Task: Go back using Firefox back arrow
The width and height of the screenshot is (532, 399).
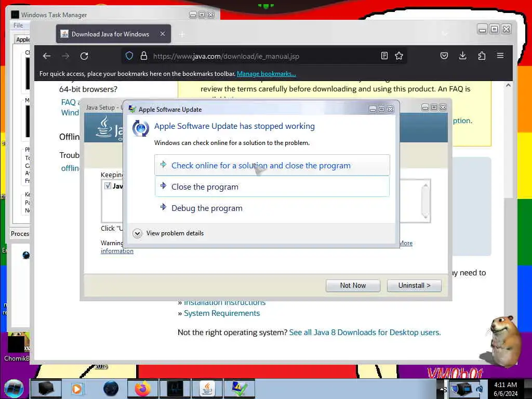Action: 47,56
